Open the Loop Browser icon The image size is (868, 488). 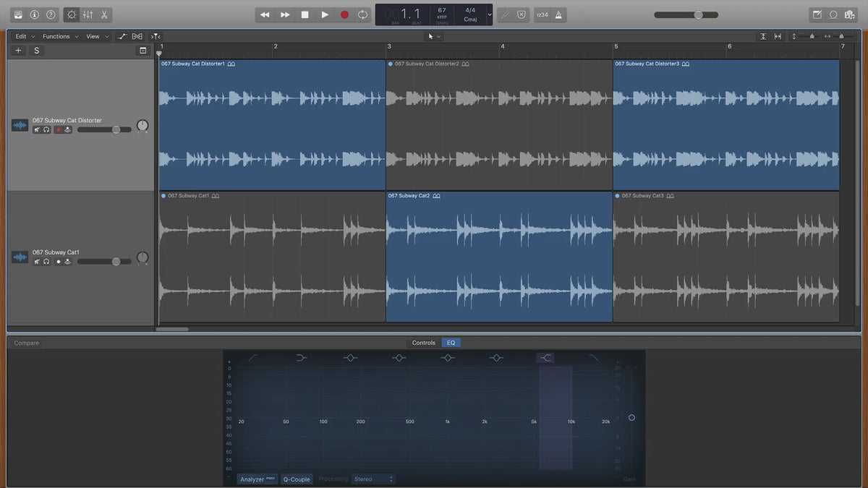833,14
